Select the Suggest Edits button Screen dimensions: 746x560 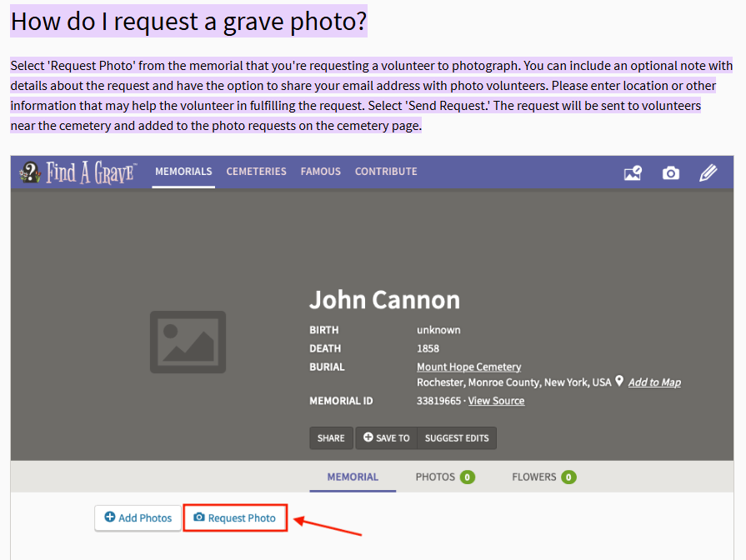(458, 438)
